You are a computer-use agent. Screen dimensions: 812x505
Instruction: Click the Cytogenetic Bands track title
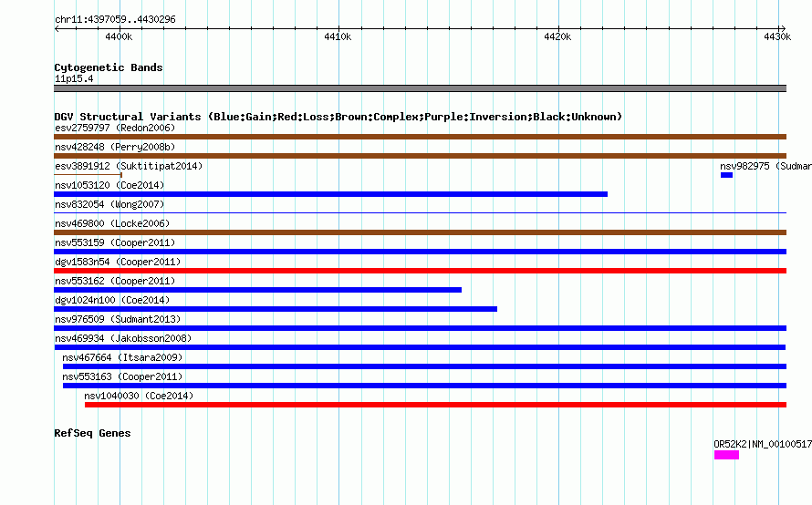point(109,67)
